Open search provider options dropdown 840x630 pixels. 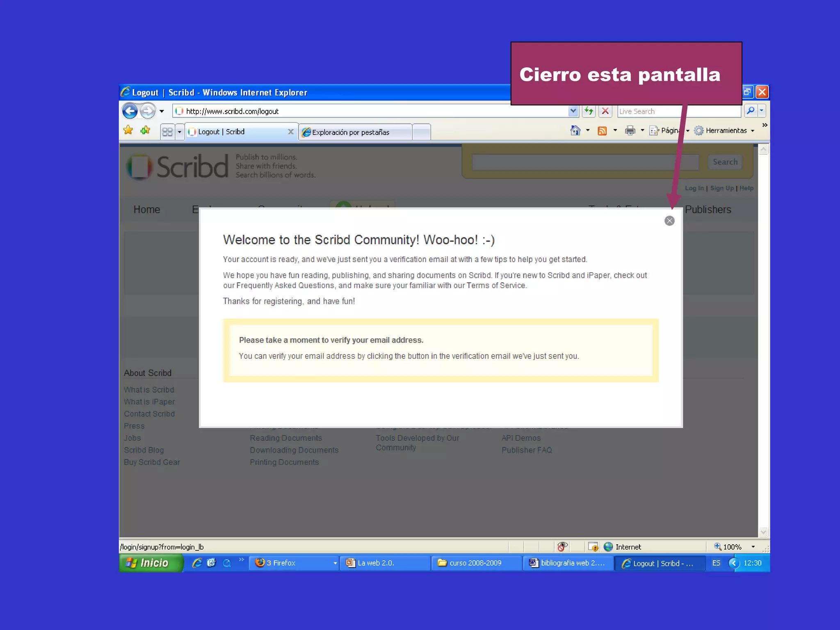[762, 110]
